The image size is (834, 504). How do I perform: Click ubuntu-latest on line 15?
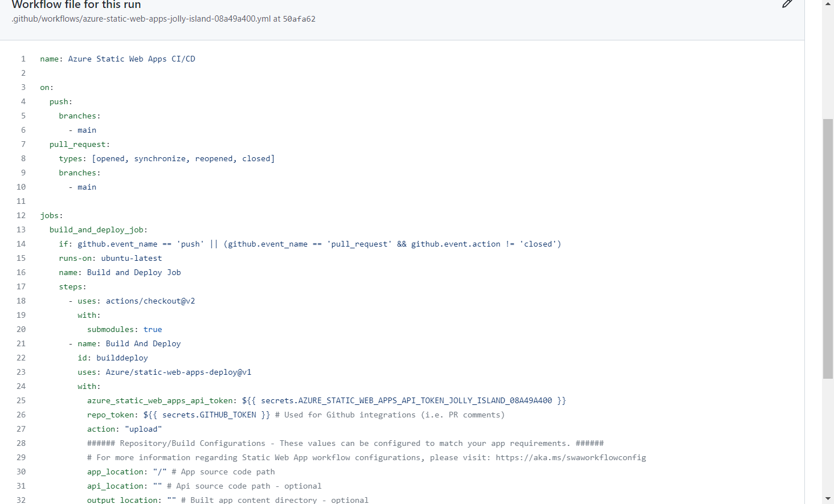pyautogui.click(x=131, y=258)
